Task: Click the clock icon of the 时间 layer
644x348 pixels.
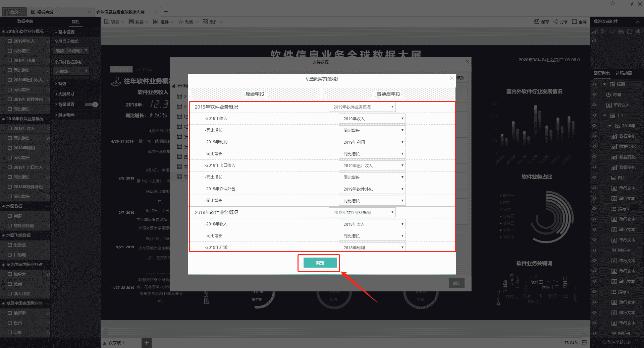Action: coord(608,95)
